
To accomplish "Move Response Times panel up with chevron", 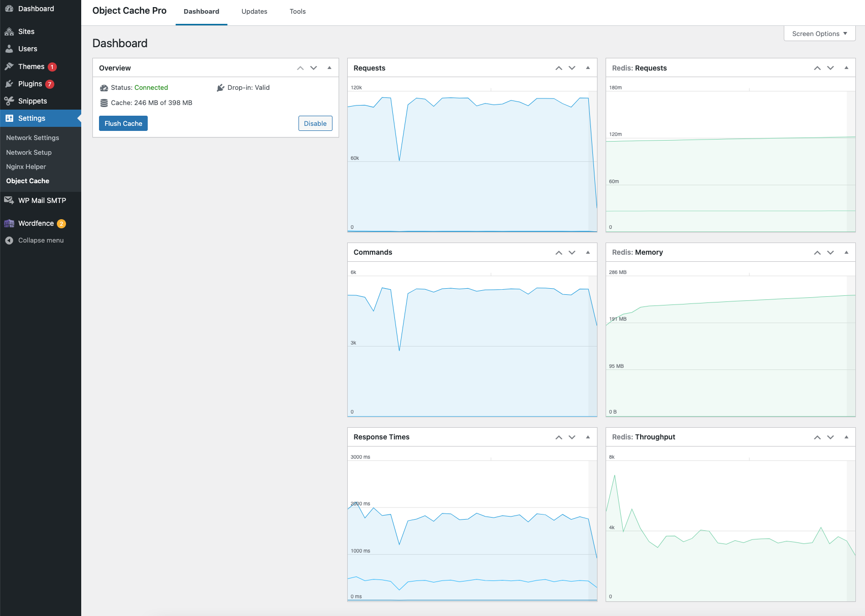I will 558,437.
